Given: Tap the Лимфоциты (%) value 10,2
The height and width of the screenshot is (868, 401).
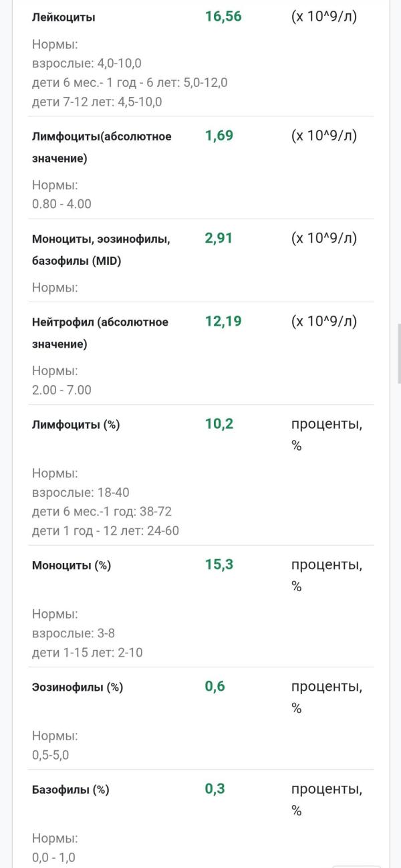Looking at the screenshot, I should pos(219,423).
